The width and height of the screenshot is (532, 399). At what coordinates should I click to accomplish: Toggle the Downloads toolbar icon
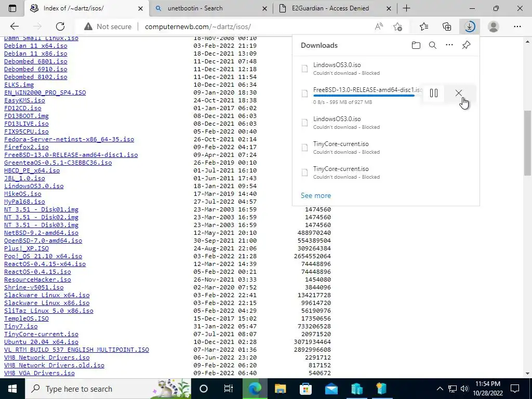pos(470,26)
